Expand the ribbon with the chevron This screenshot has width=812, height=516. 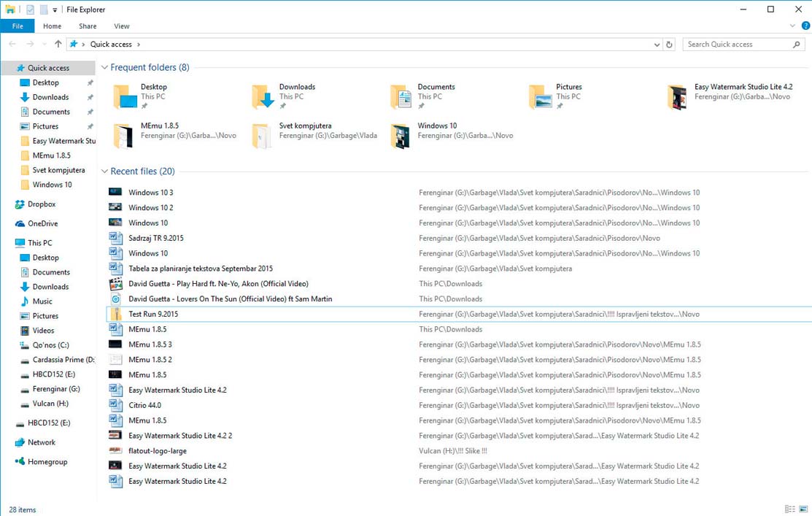(792, 26)
